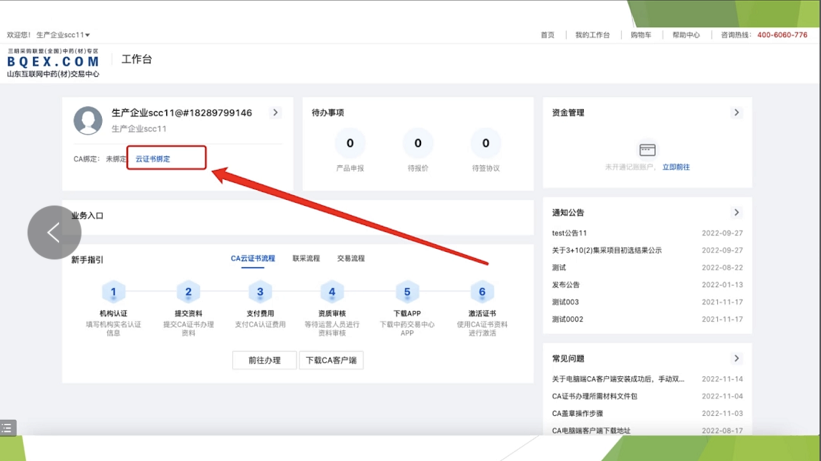The width and height of the screenshot is (821, 461).
Task: Open user profile details chevron
Action: pyautogui.click(x=275, y=113)
